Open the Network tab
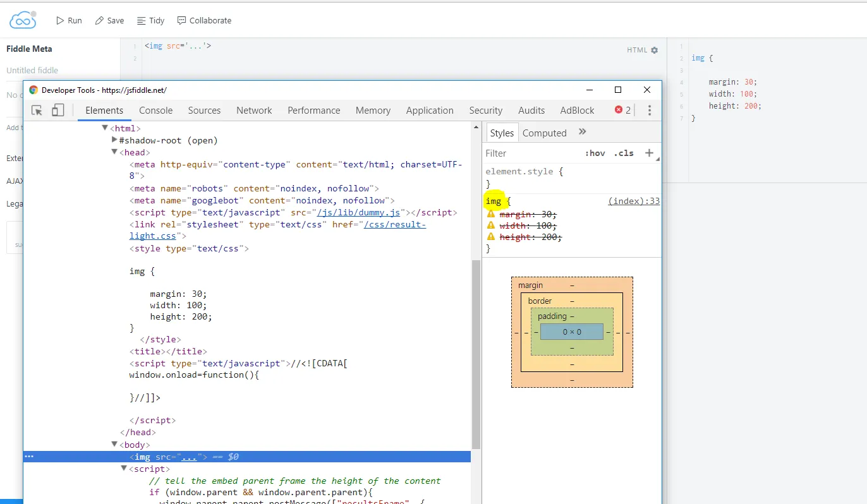The height and width of the screenshot is (504, 867). (x=254, y=111)
